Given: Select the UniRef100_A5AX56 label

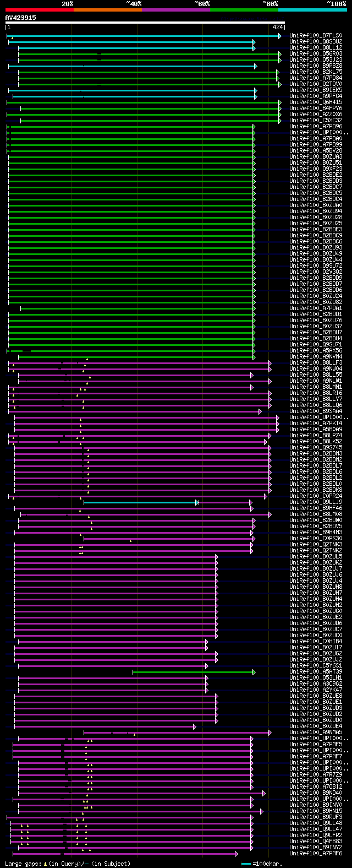Looking at the screenshot, I should (316, 351).
